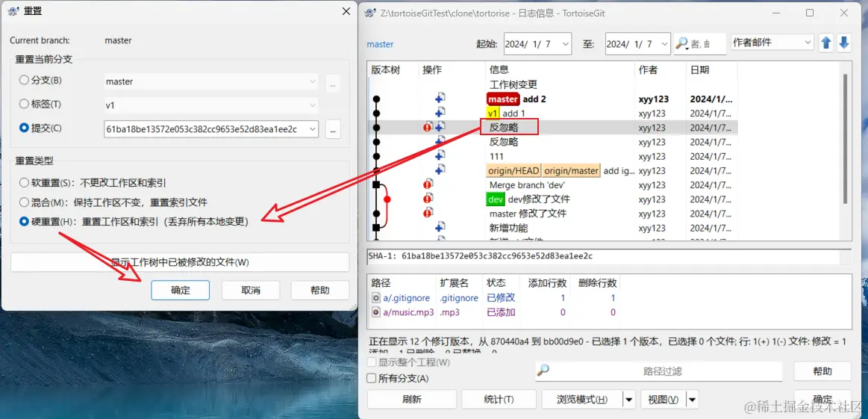Click the added-file icon on 'add 1' row
868x419 pixels.
[x=440, y=113]
